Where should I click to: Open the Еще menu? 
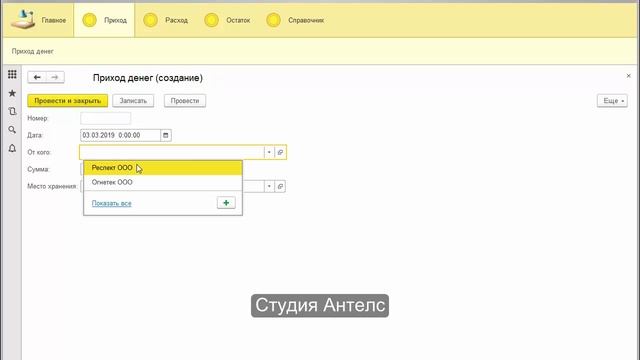tap(612, 101)
